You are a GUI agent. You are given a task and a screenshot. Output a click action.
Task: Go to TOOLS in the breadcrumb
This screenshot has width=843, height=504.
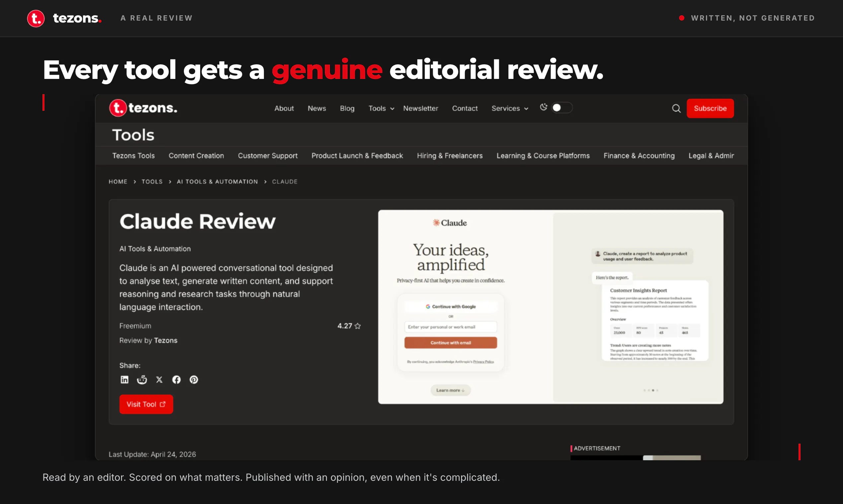(x=152, y=182)
